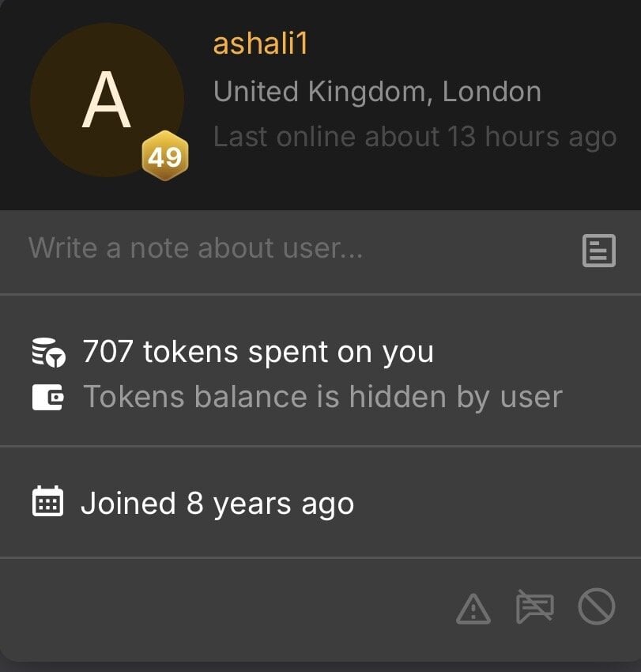Click the number 707 in tokens spent

point(107,352)
